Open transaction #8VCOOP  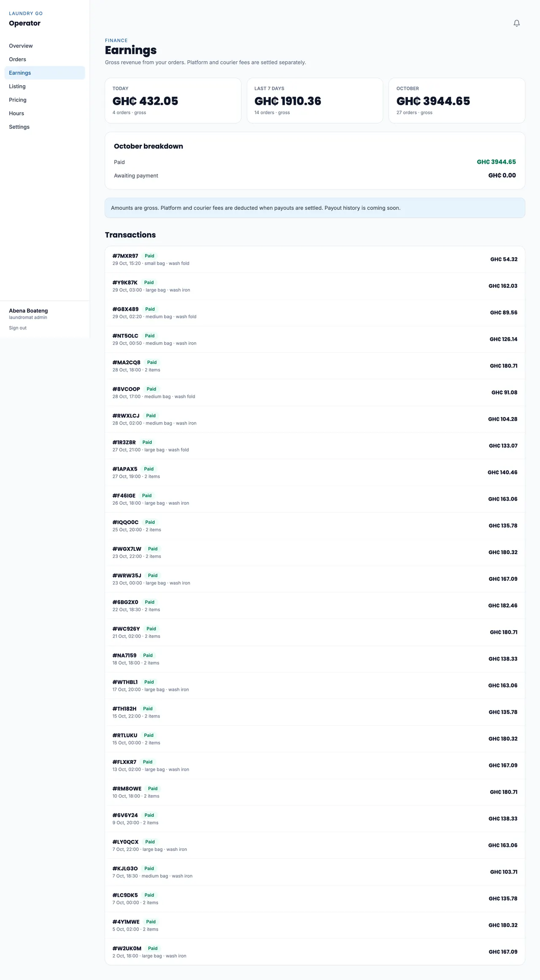(x=315, y=393)
